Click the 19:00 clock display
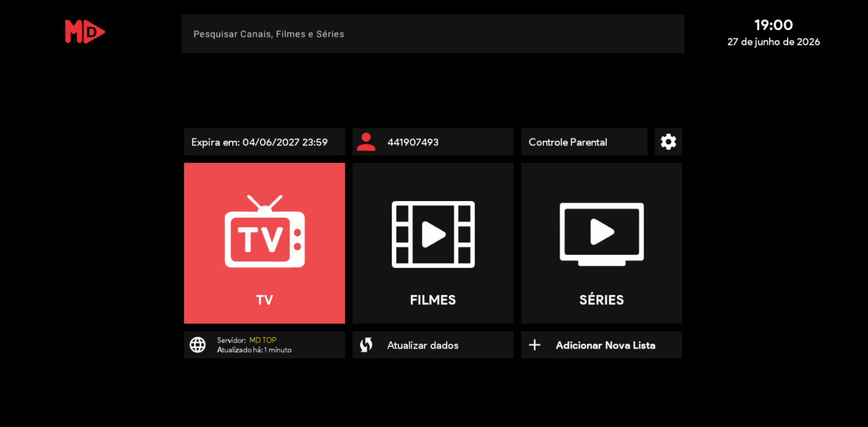868x427 pixels. [x=774, y=25]
